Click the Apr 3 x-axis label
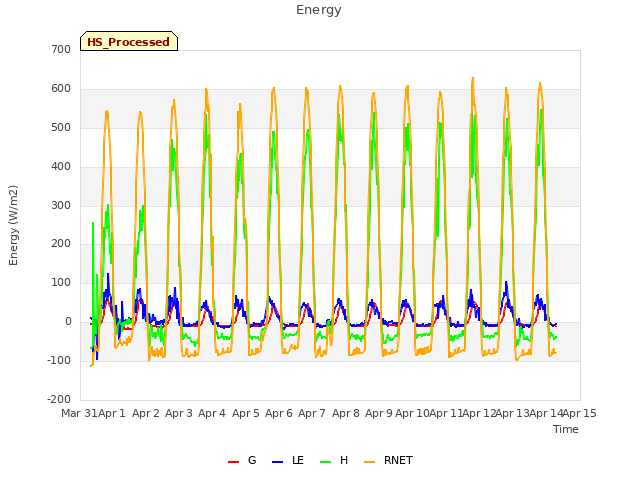Image resolution: width=640 pixels, height=480 pixels. coord(179,413)
